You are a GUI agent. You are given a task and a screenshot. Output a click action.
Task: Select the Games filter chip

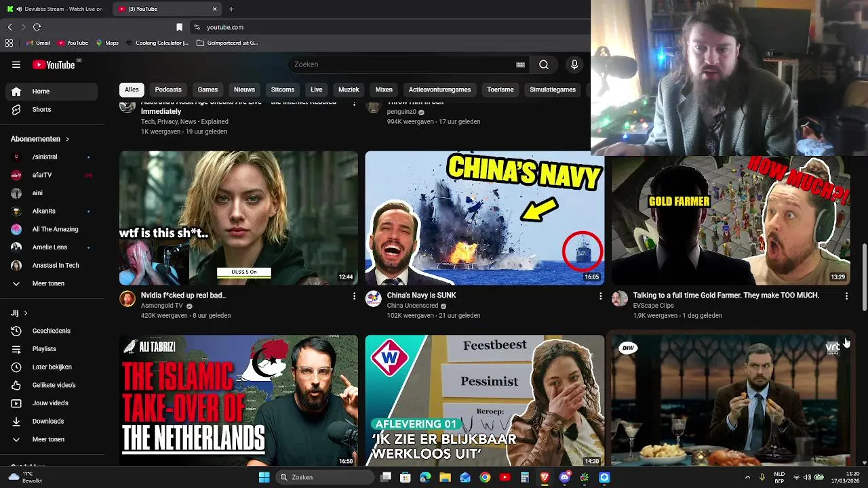click(x=208, y=89)
